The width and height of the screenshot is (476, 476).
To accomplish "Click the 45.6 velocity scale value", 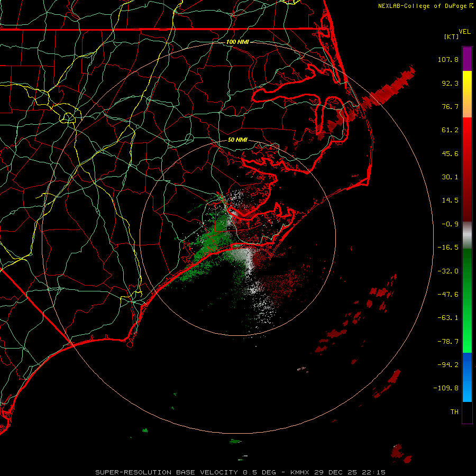I will [450, 153].
